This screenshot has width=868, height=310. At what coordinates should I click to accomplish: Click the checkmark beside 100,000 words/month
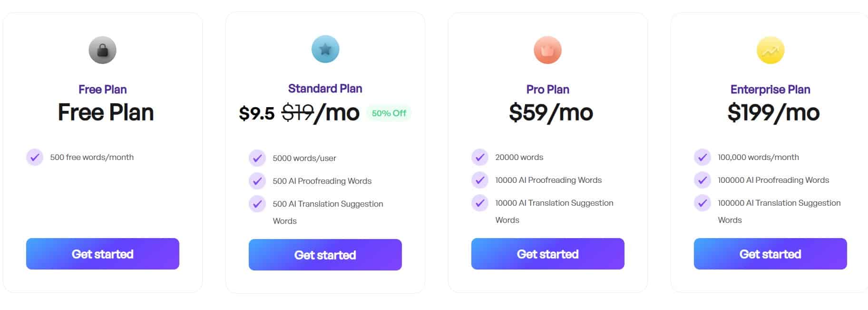(x=702, y=157)
